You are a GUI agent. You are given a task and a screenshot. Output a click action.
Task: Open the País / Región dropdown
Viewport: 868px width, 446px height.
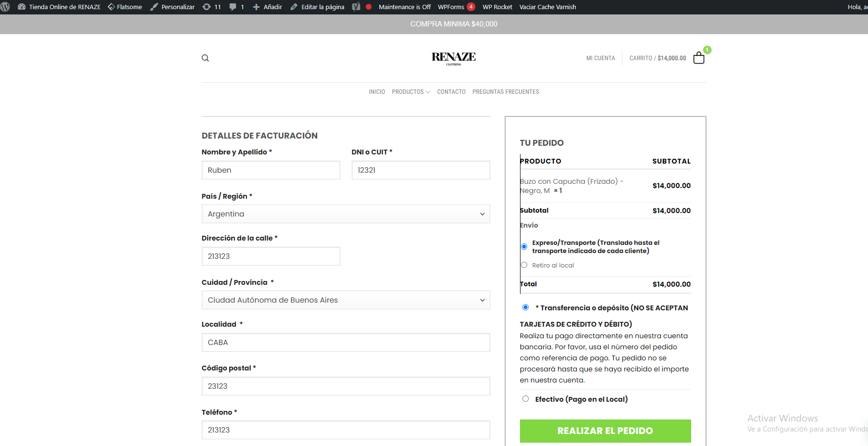346,214
